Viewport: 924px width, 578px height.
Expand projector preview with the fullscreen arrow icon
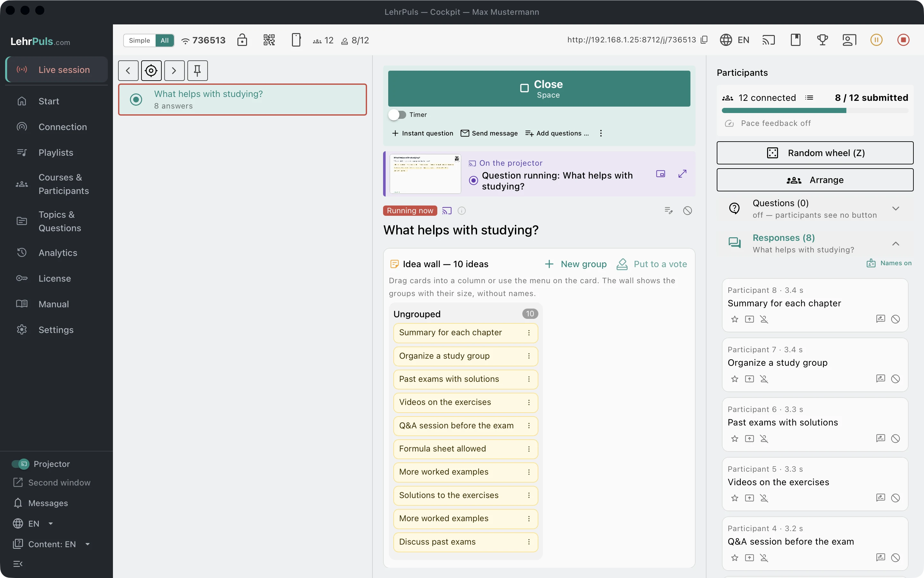(682, 174)
